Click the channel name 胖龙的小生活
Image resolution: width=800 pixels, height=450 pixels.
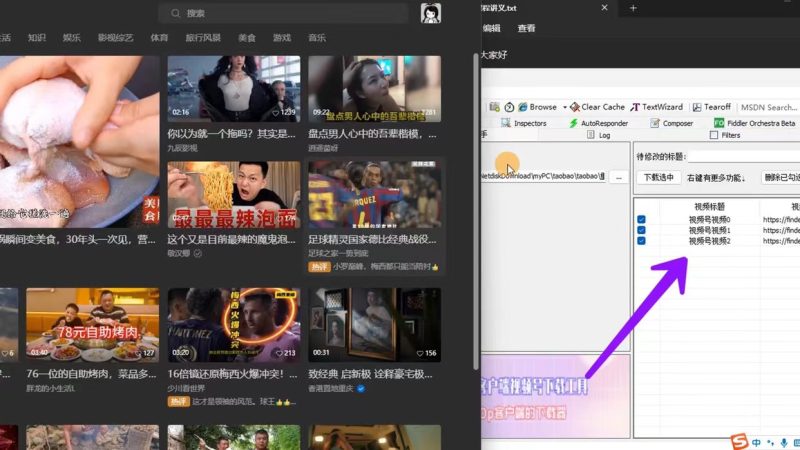pos(50,388)
